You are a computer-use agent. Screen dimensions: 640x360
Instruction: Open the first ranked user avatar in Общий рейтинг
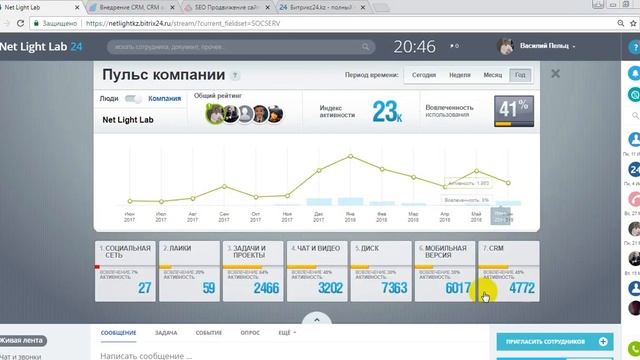pyautogui.click(x=215, y=114)
